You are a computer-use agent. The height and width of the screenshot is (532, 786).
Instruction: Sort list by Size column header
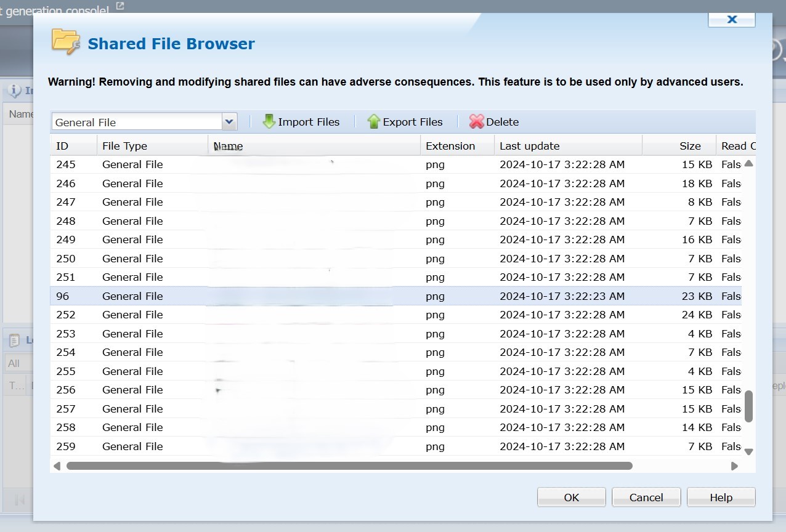[690, 146]
